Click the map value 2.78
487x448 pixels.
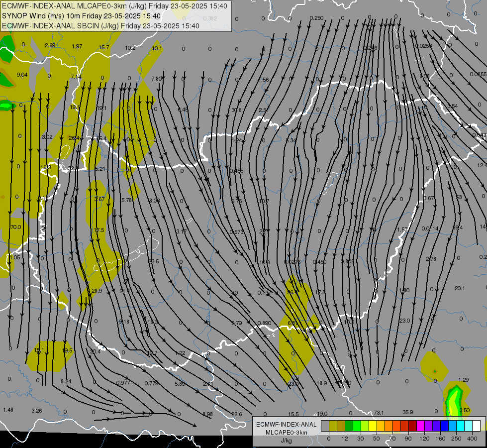pyautogui.click(x=431, y=259)
